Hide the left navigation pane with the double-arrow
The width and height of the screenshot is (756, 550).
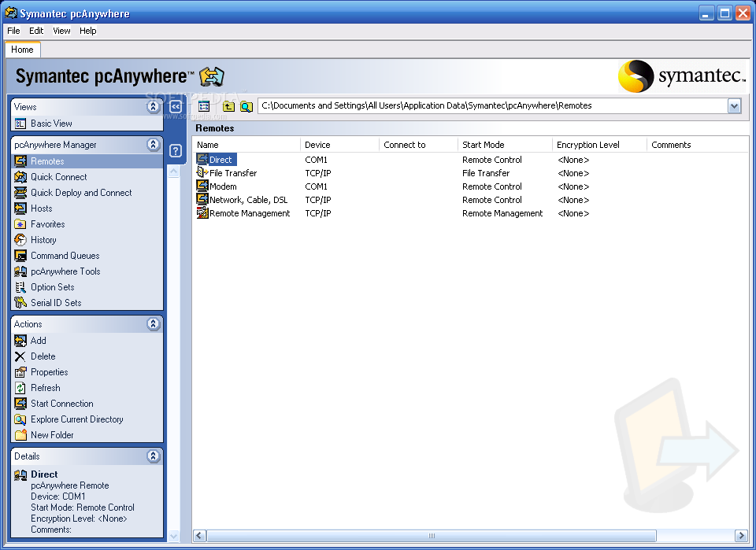(176, 106)
